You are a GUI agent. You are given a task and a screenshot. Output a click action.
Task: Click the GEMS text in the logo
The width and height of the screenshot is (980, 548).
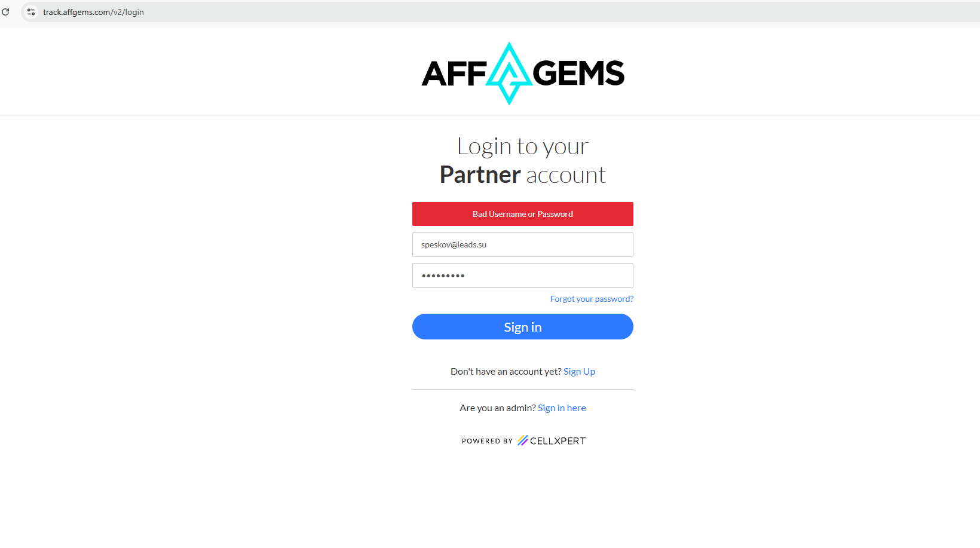click(578, 73)
